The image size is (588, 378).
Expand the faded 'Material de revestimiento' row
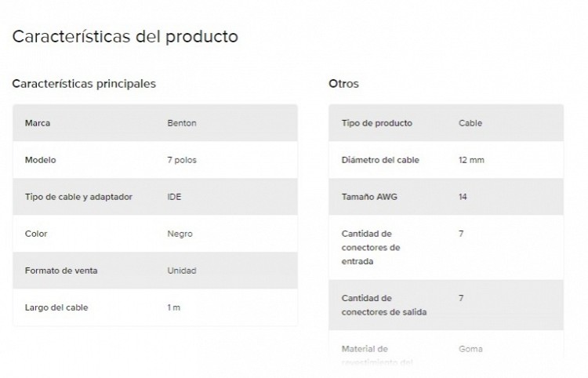[x=446, y=354]
